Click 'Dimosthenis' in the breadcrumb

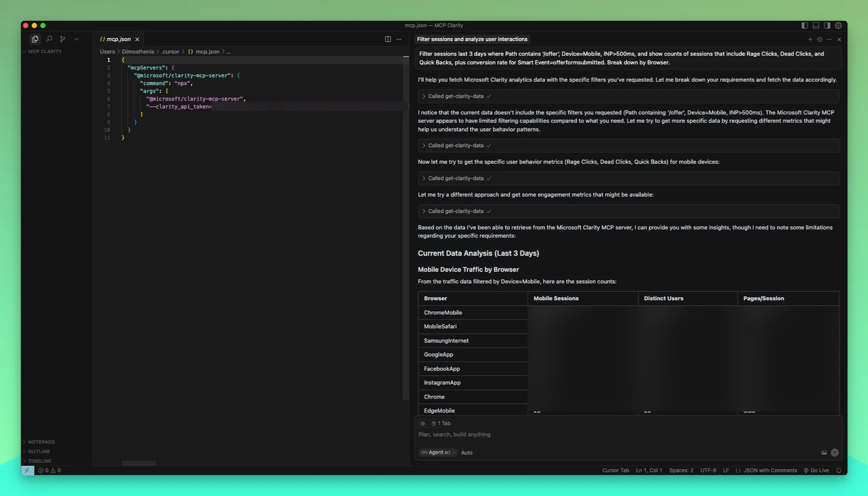(138, 51)
